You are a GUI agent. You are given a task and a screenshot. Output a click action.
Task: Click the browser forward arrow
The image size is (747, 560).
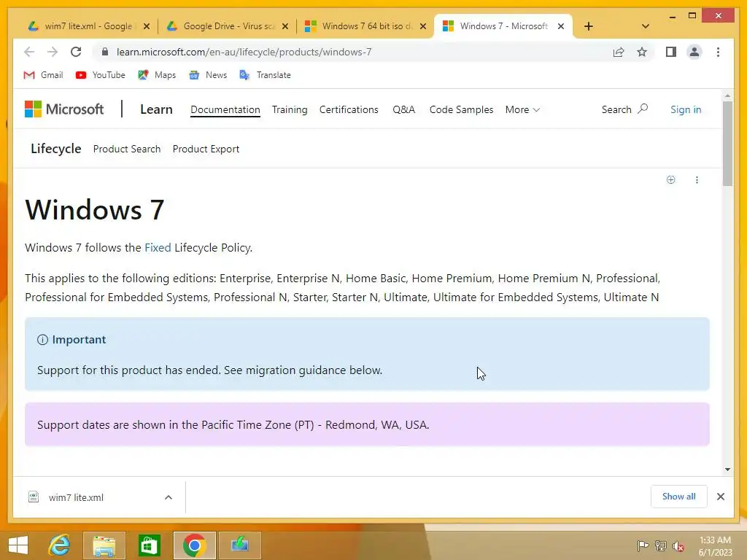point(53,52)
